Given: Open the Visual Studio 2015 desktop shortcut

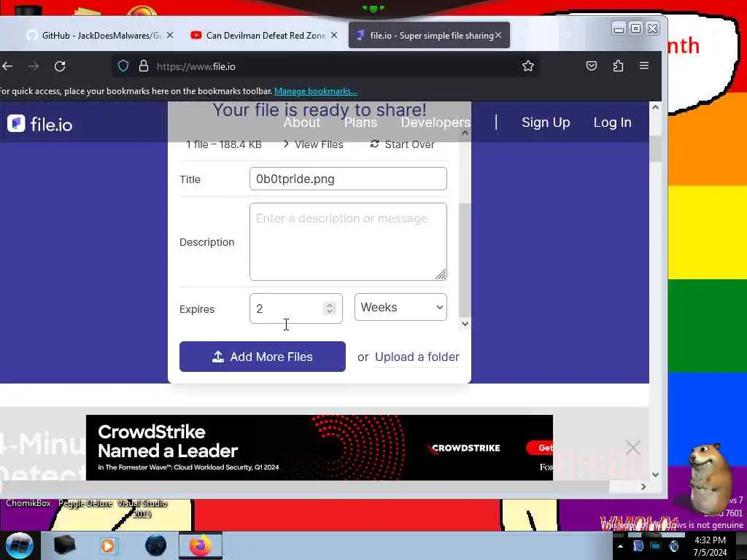Looking at the screenshot, I should pyautogui.click(x=142, y=508).
